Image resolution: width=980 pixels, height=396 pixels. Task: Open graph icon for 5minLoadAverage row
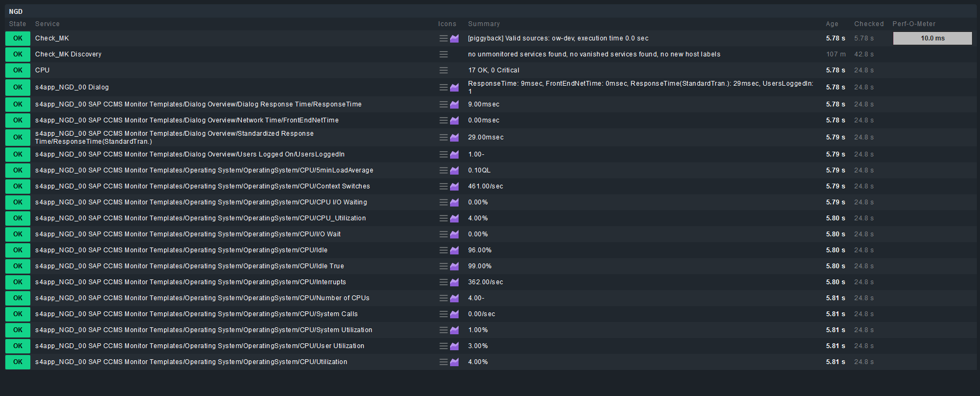(x=454, y=170)
